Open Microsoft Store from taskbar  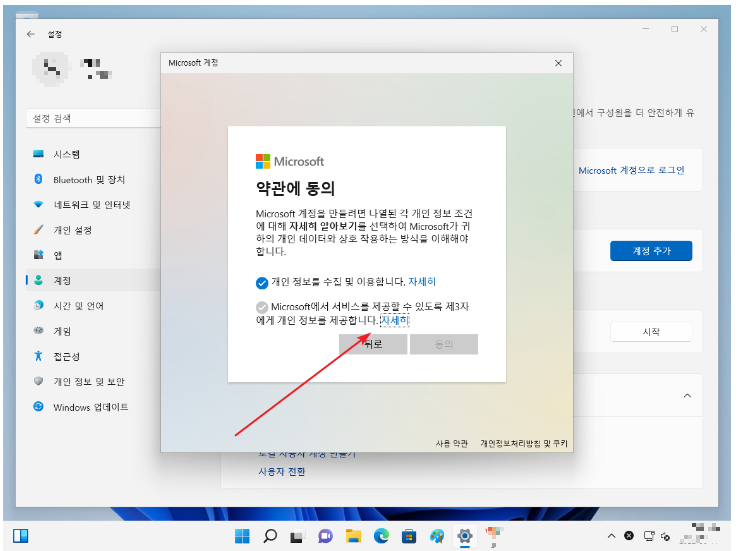coord(409,536)
